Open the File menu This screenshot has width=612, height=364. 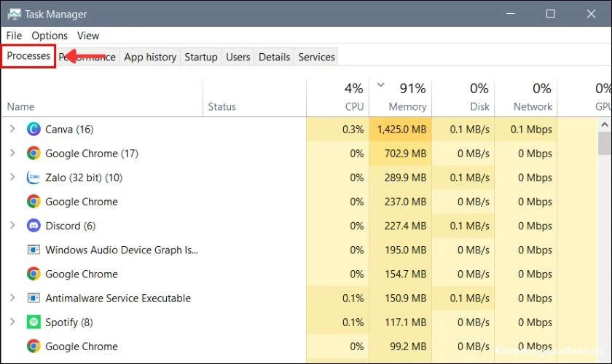(14, 36)
